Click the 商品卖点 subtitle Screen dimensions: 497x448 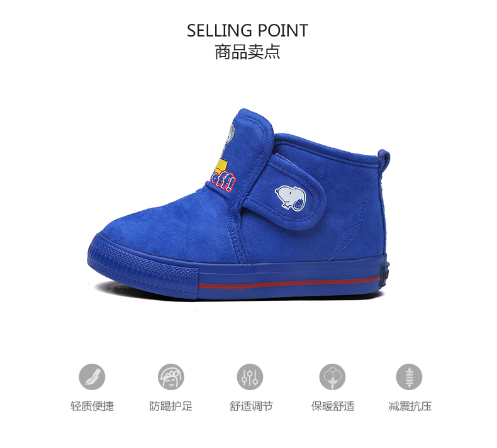tap(247, 52)
